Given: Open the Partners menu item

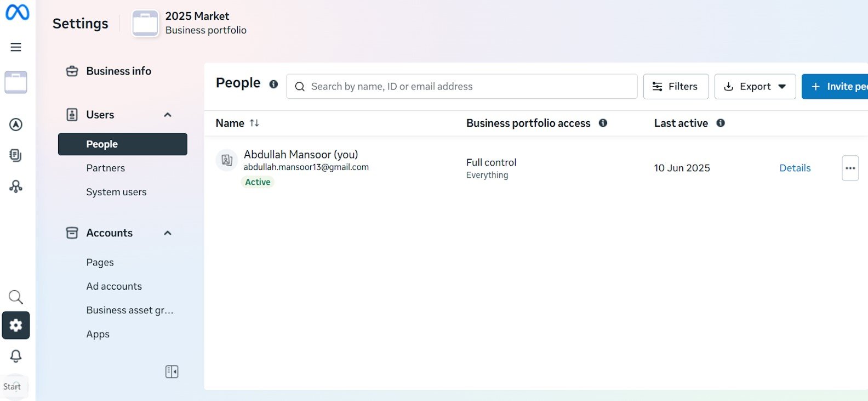Looking at the screenshot, I should coord(106,168).
